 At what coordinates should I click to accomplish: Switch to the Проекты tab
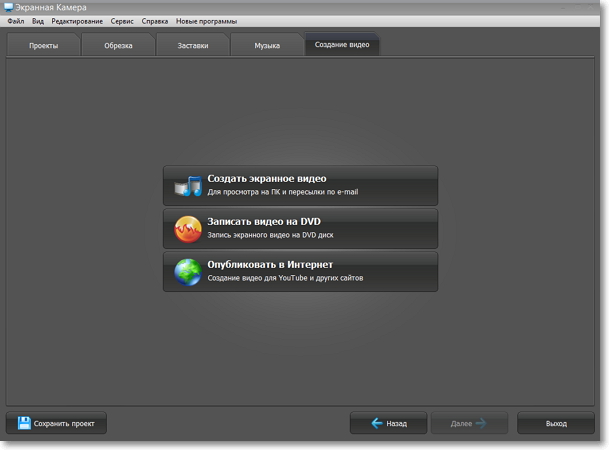click(44, 45)
